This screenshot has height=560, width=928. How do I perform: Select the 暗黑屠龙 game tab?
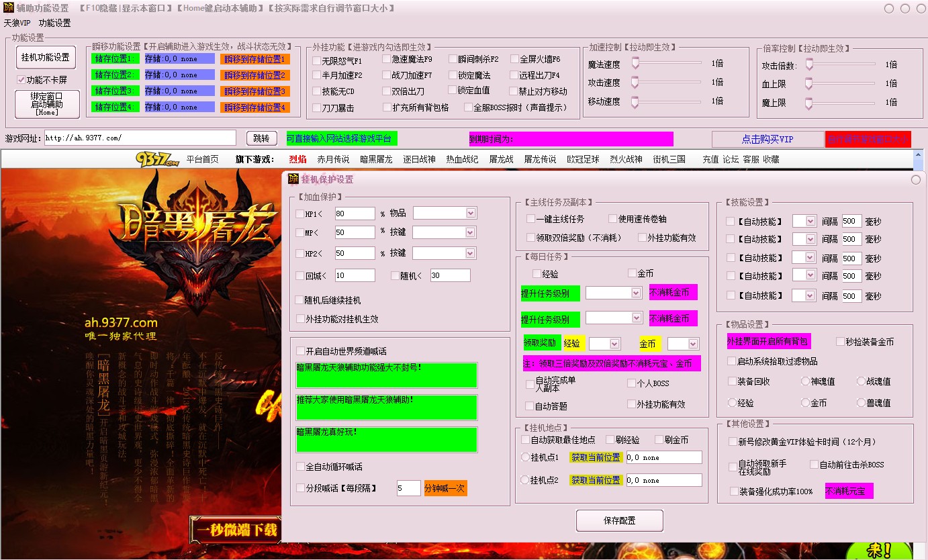click(x=376, y=159)
